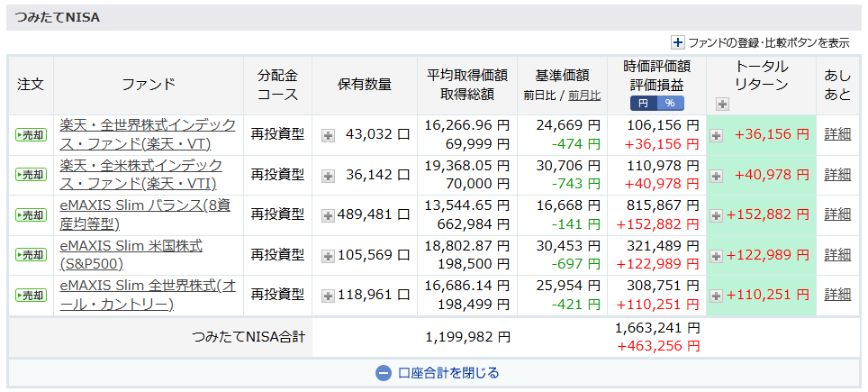
Task: Expand total return breakdown for +110,251 円
Action: point(717,296)
